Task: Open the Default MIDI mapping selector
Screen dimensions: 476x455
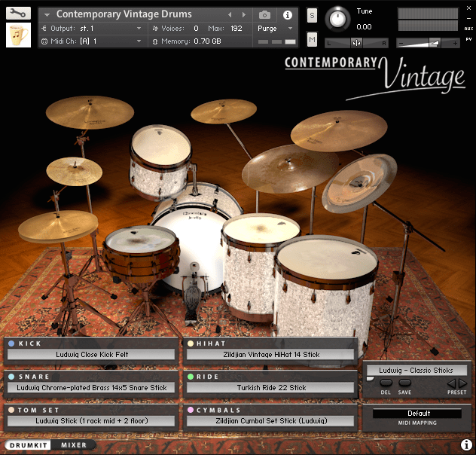Action: [x=417, y=413]
